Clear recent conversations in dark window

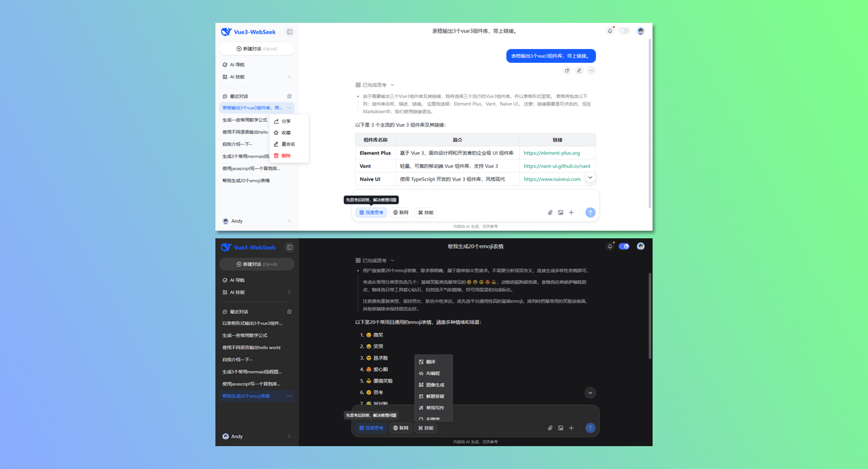click(x=289, y=311)
